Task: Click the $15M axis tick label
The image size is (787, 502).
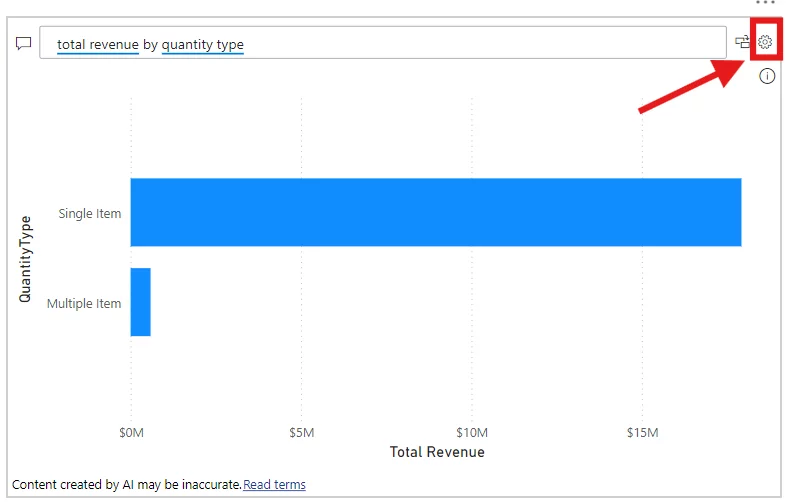Action: tap(642, 433)
